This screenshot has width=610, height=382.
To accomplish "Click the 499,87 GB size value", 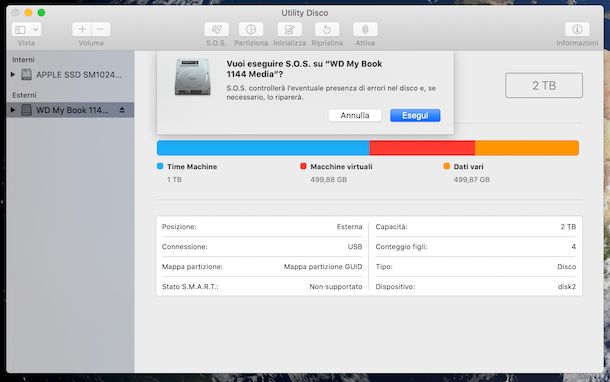I will (472, 180).
